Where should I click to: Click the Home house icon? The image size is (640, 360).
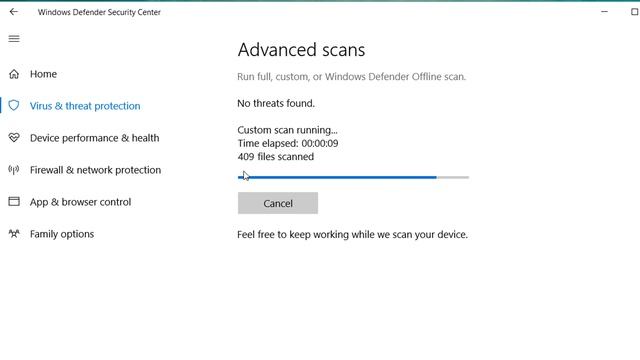click(x=14, y=74)
